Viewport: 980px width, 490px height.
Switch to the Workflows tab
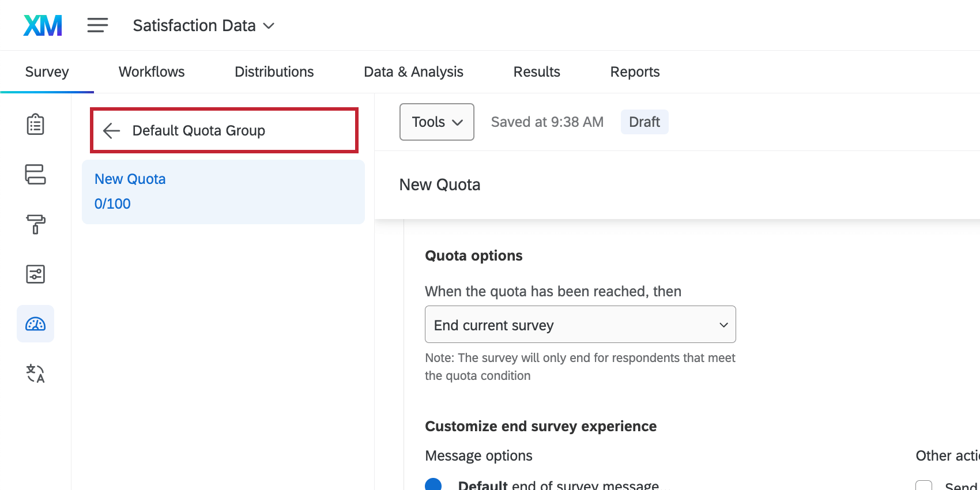tap(152, 71)
